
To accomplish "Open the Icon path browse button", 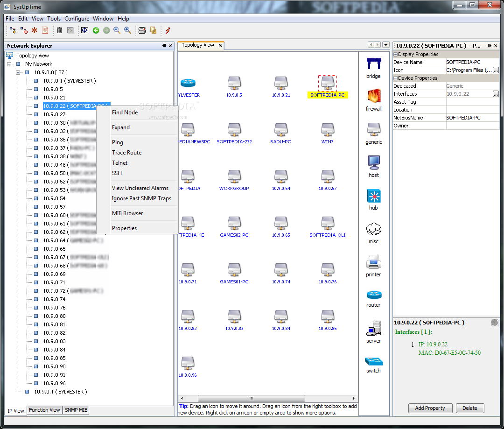I will pyautogui.click(x=496, y=70).
